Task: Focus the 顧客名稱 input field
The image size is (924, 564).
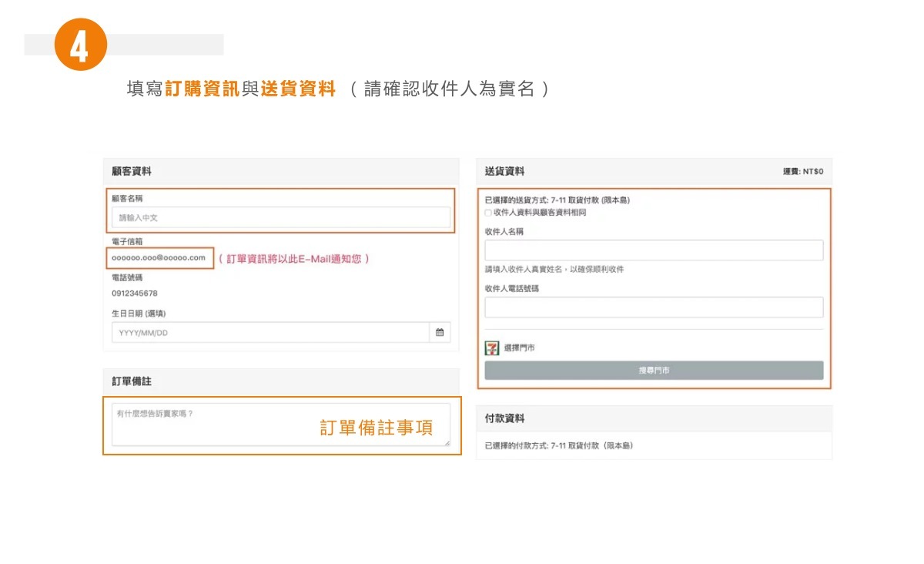Action: [281, 218]
